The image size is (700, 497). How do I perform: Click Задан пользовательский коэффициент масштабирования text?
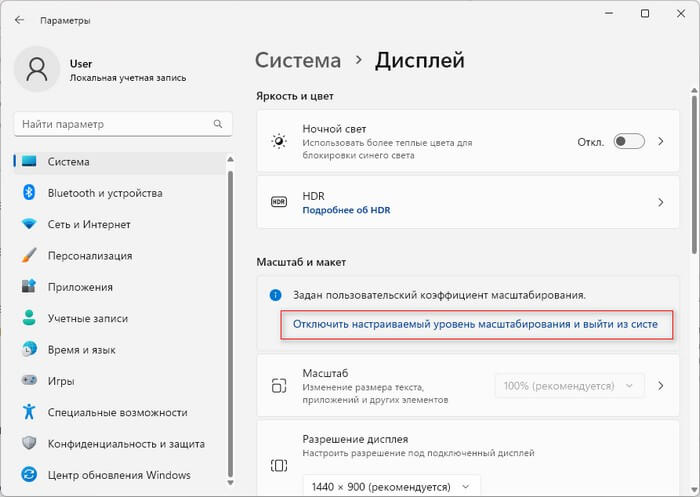[439, 295]
